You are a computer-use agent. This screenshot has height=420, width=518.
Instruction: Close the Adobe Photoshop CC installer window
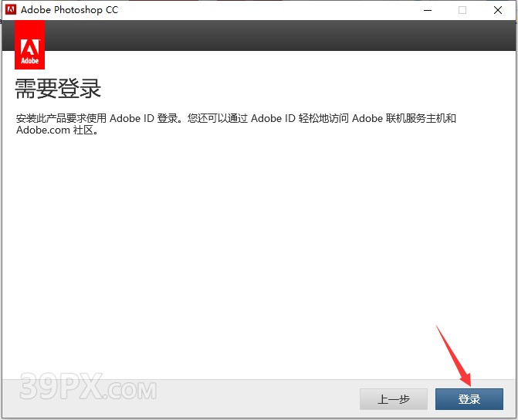498,10
